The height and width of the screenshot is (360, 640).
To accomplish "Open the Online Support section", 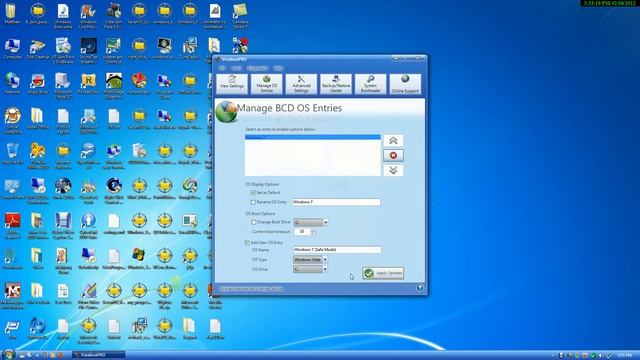I will pos(405,84).
